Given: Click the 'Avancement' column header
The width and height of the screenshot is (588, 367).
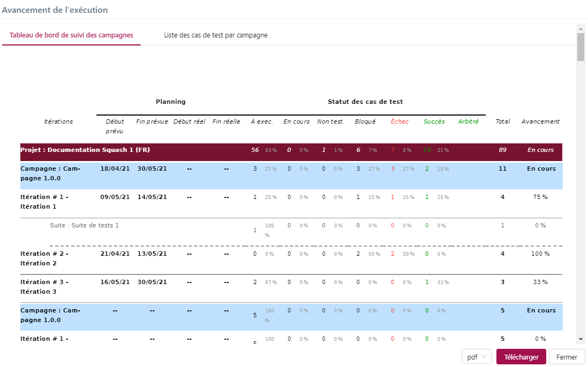Looking at the screenshot, I should [x=540, y=121].
